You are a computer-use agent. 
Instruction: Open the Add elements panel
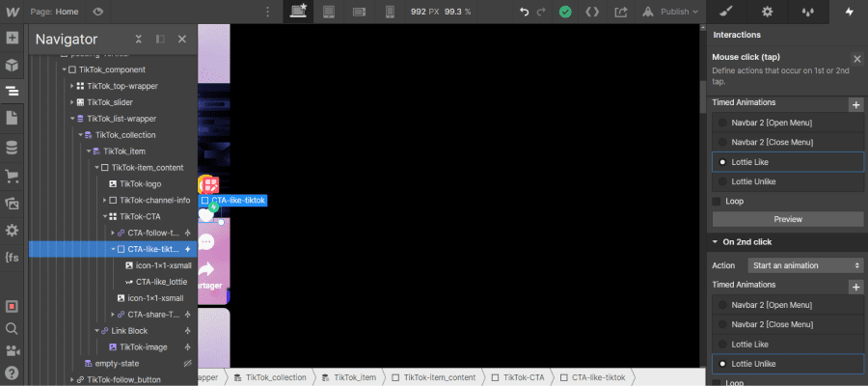point(12,39)
